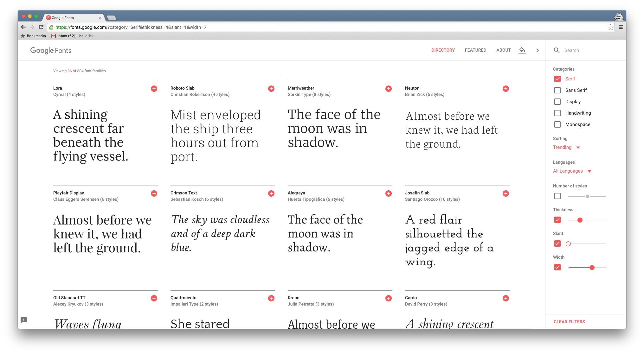
Task: Click the search magnifier icon
Action: click(557, 50)
